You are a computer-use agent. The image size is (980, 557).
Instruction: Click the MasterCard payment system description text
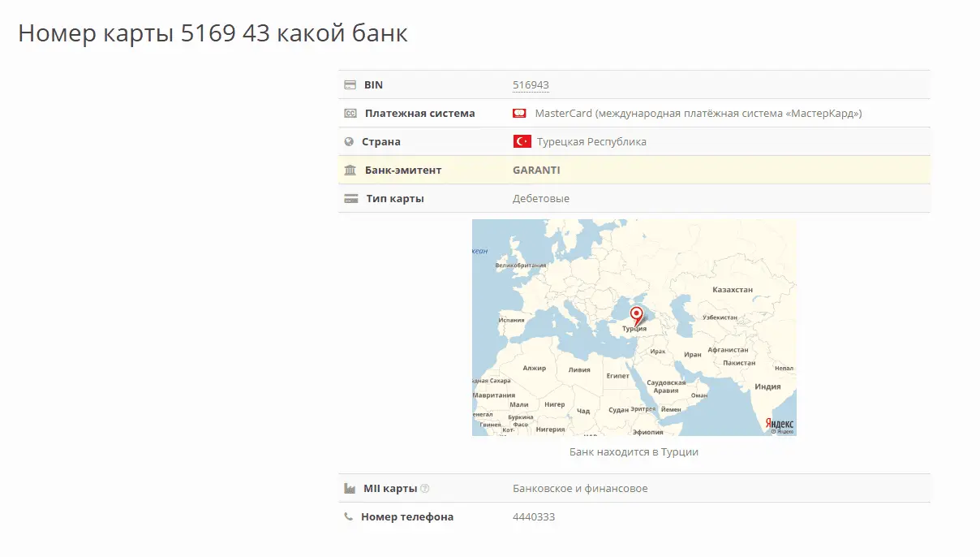tap(698, 113)
